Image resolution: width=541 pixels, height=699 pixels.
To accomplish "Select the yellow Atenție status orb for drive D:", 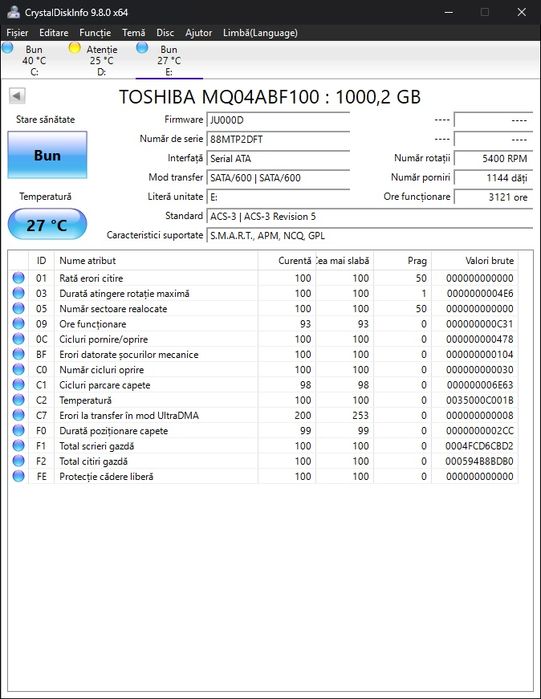I will (x=75, y=48).
